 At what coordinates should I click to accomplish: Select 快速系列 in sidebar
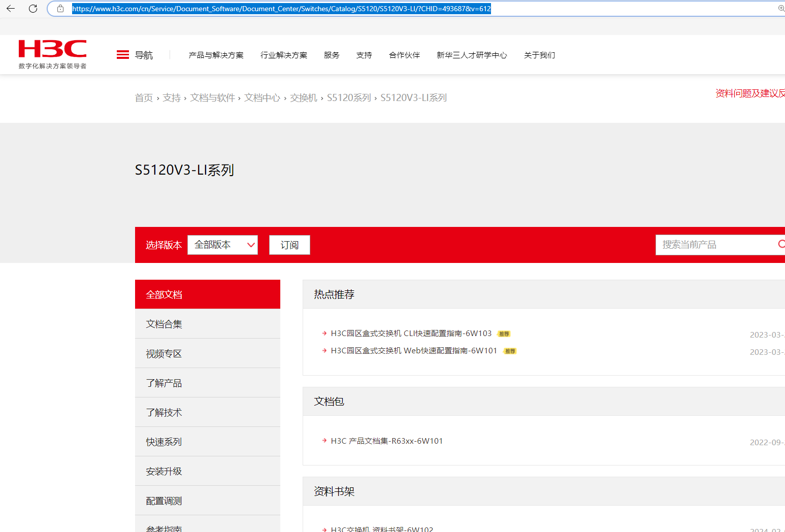tap(208, 442)
